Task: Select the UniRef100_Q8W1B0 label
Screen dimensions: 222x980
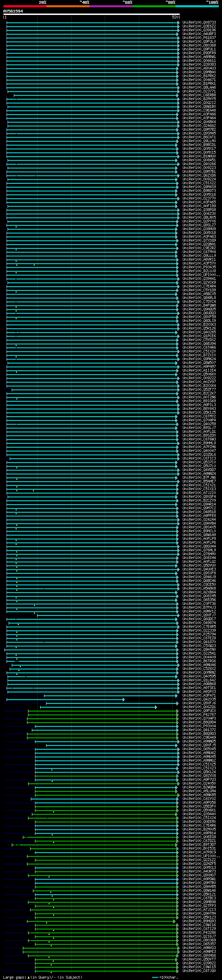Action: click(199, 106)
